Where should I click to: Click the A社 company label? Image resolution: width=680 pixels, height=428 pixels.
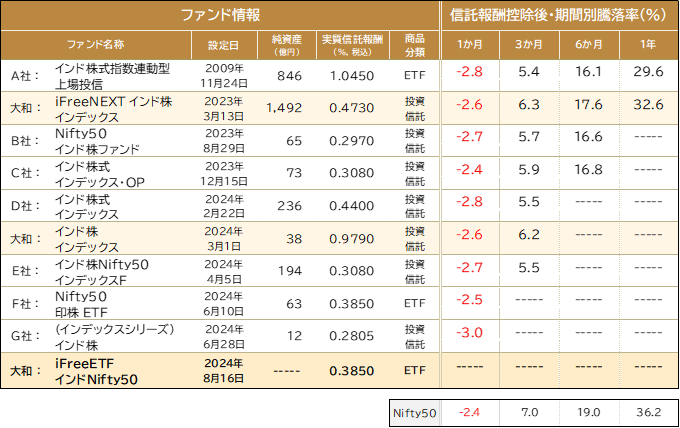[25, 76]
